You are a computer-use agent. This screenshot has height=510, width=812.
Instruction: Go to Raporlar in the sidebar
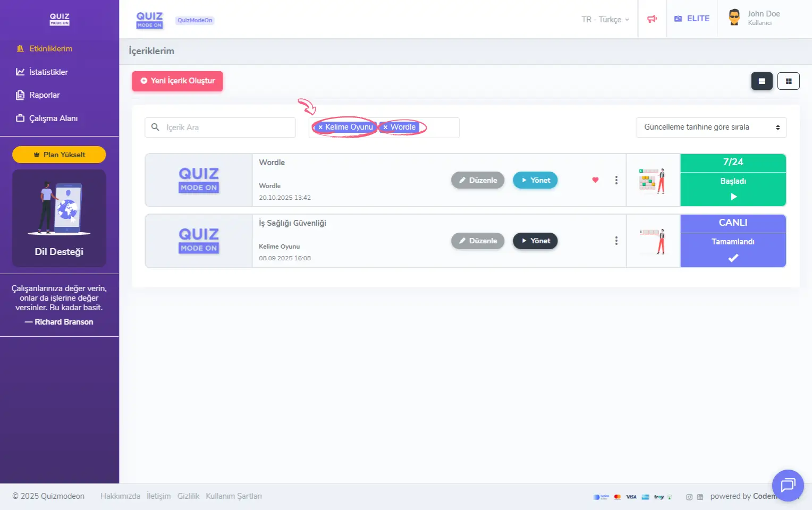click(x=44, y=95)
